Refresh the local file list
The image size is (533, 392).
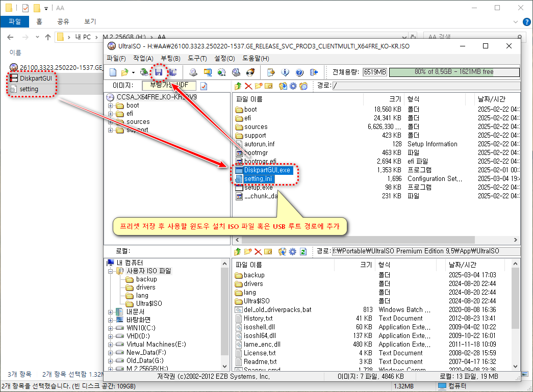click(303, 251)
